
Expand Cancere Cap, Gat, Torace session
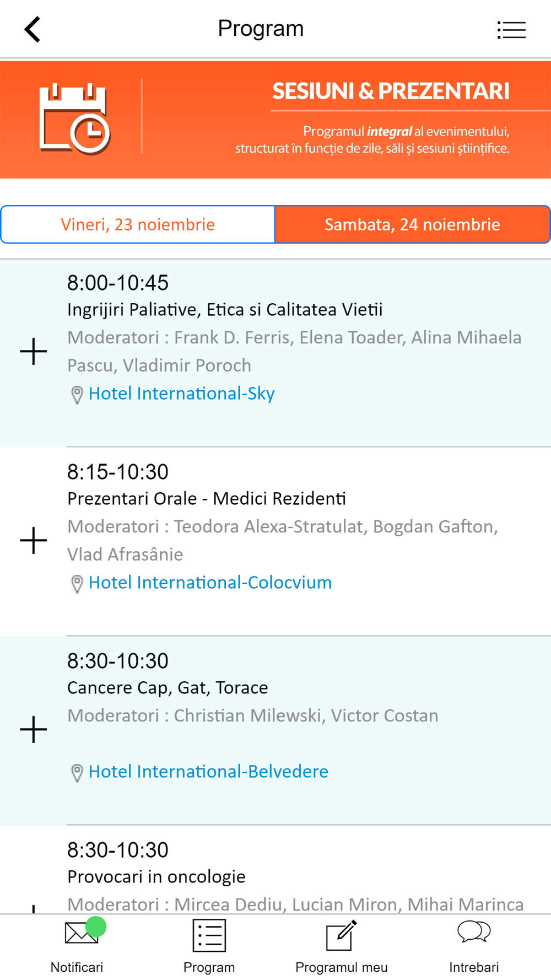[x=34, y=729]
